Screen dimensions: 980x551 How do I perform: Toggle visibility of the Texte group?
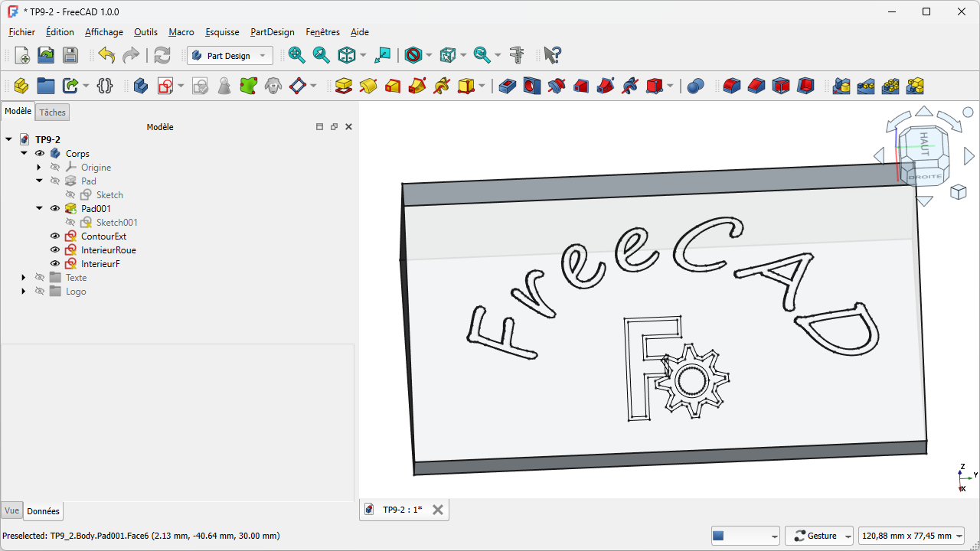coord(40,278)
